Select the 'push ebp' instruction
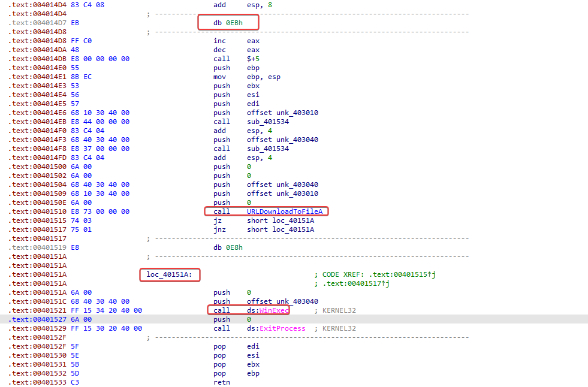The width and height of the screenshot is (588, 387). 237,68
